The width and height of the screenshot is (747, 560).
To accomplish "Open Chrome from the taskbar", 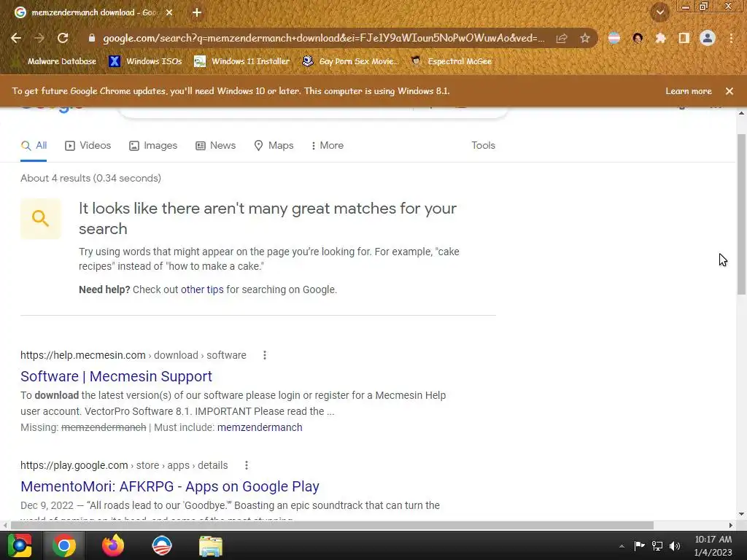I will (64, 545).
